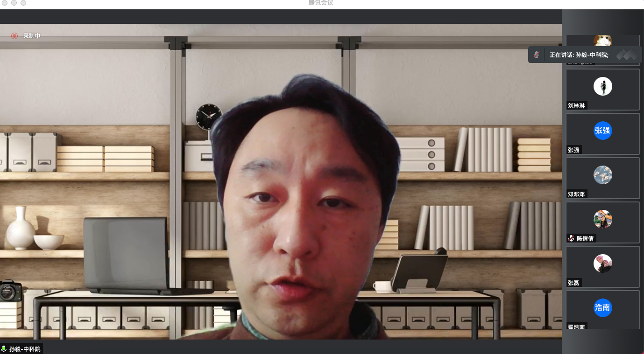
Task: Click the 孙毅-中科院 name label
Action: point(25,349)
